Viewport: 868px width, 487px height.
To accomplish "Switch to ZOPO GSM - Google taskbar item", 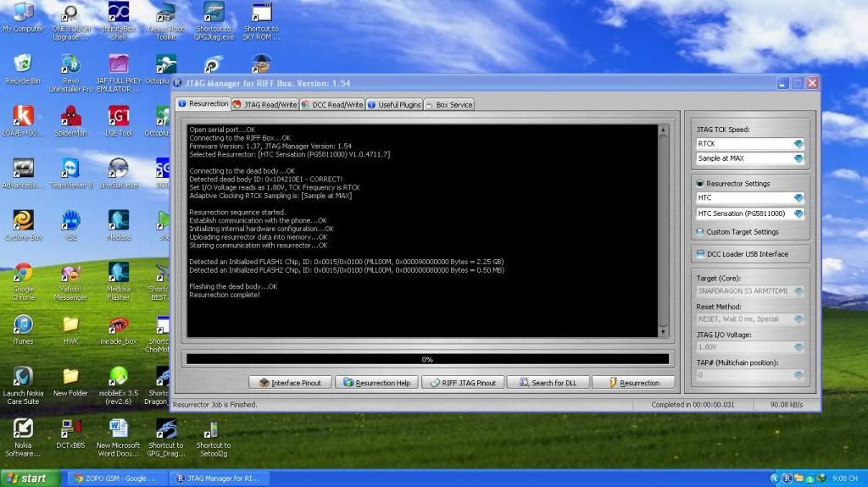I will (115, 479).
